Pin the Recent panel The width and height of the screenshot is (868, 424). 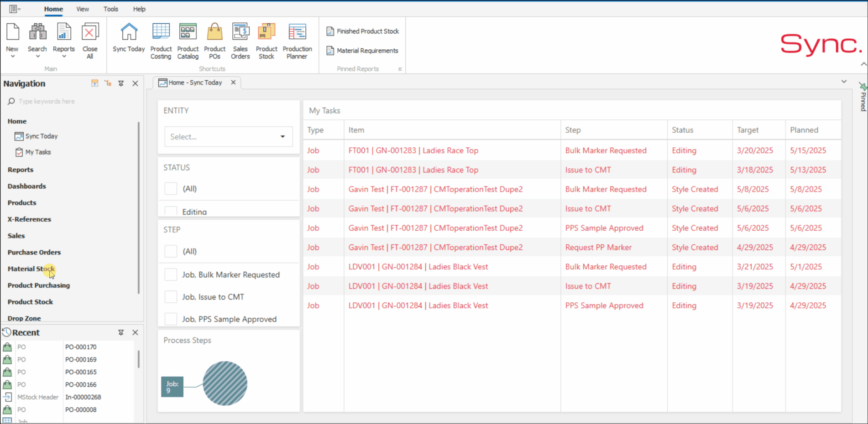[x=121, y=332]
